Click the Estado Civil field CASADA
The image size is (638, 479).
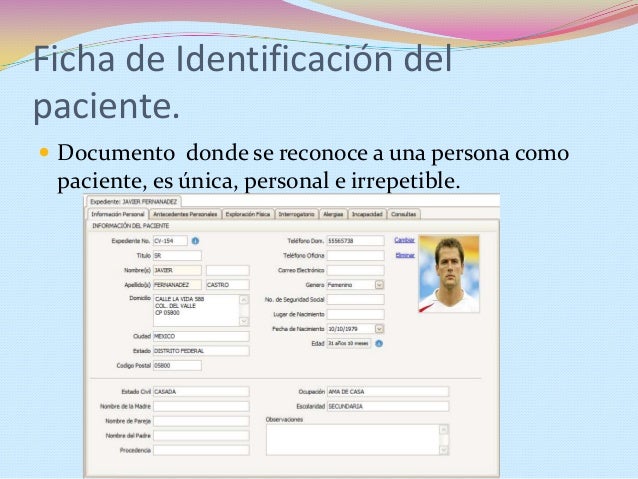[x=201, y=392]
